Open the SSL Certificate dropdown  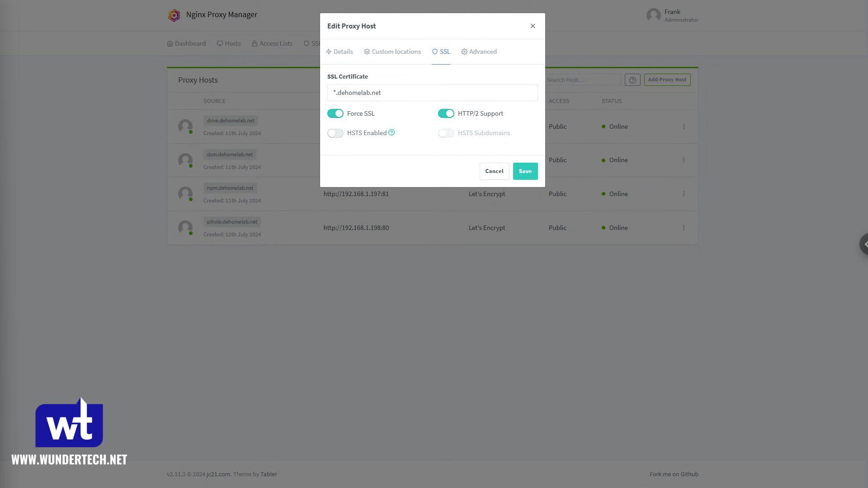tap(432, 93)
